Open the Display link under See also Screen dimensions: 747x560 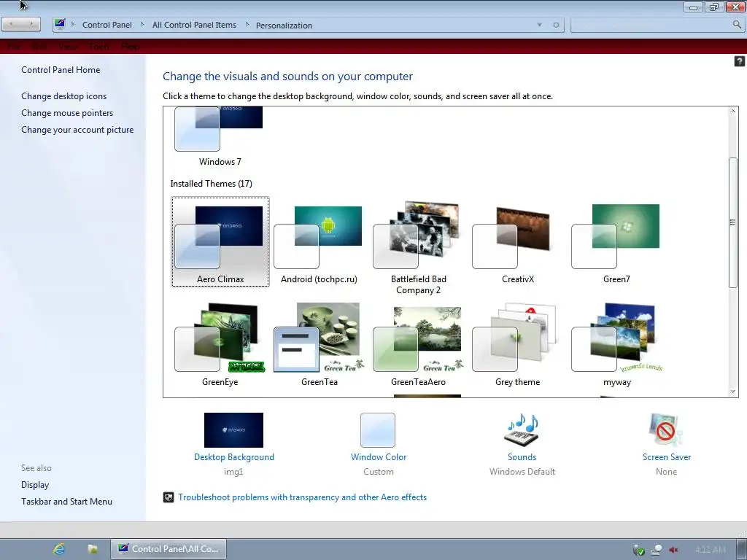click(x=35, y=485)
